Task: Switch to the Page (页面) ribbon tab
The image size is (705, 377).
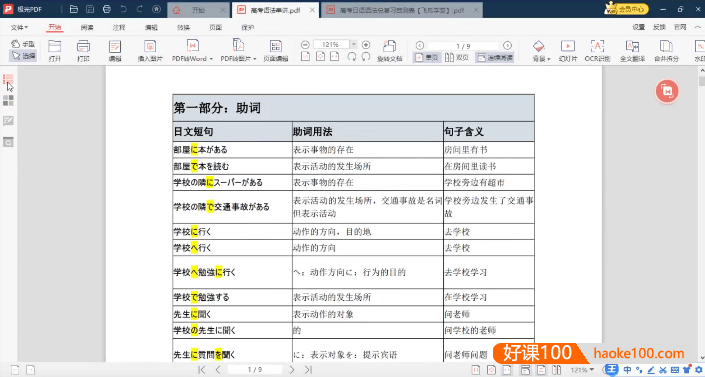Action: [x=215, y=27]
